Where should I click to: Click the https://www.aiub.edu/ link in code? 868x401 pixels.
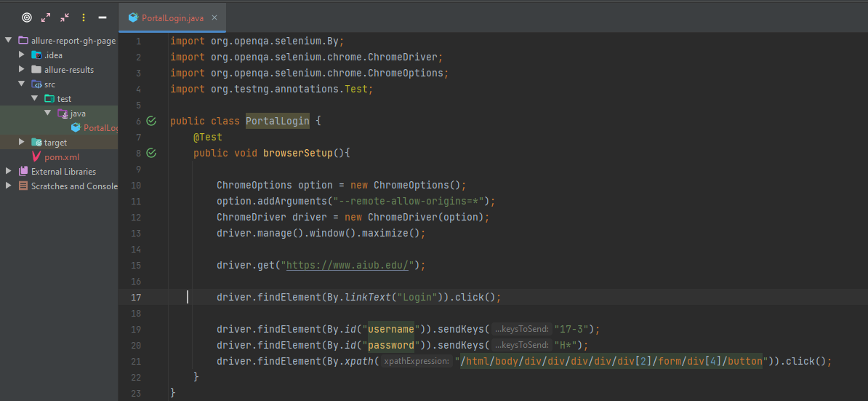[347, 266]
